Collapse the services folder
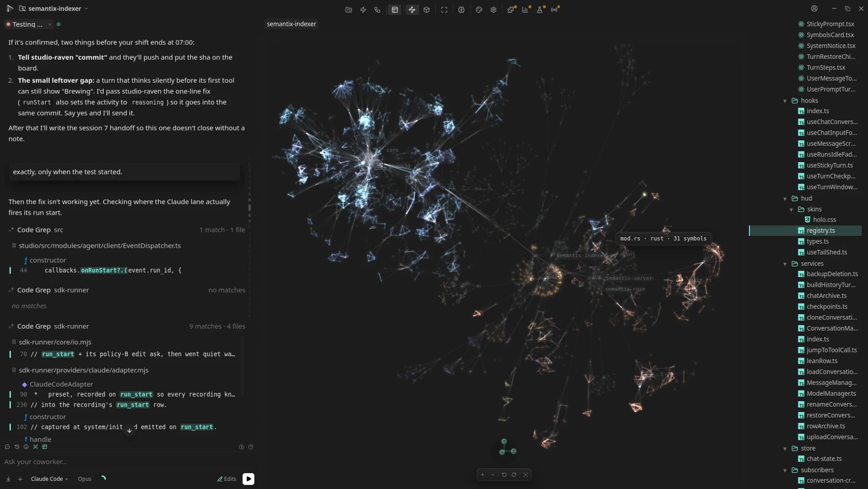The height and width of the screenshot is (489, 868). (x=785, y=264)
